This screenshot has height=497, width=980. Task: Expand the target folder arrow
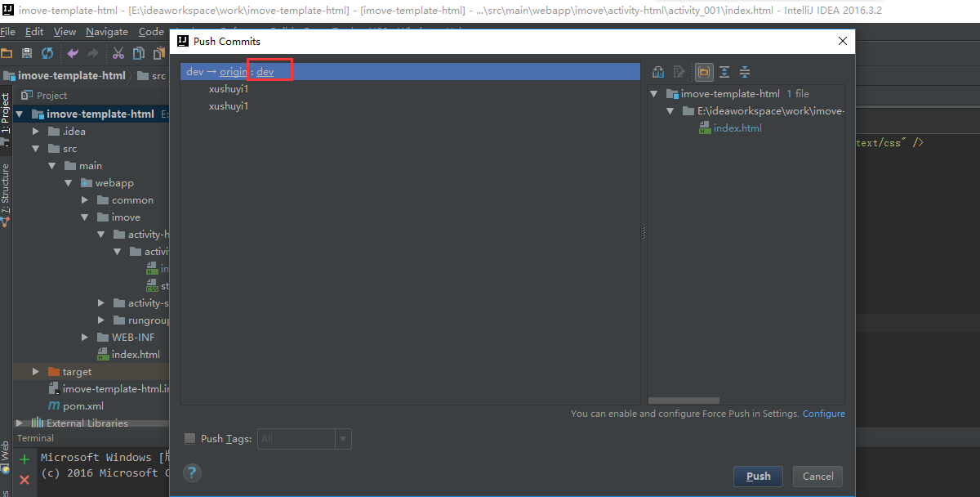click(x=36, y=372)
